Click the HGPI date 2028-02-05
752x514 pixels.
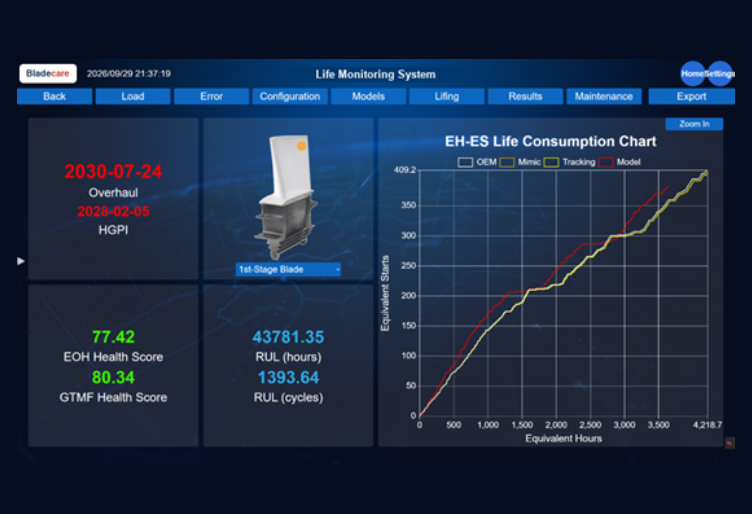tap(113, 211)
